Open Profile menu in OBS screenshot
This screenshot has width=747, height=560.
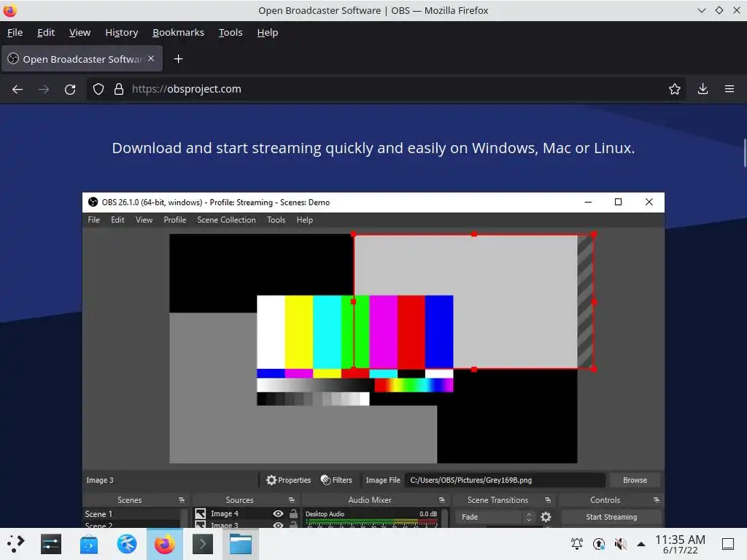175,219
